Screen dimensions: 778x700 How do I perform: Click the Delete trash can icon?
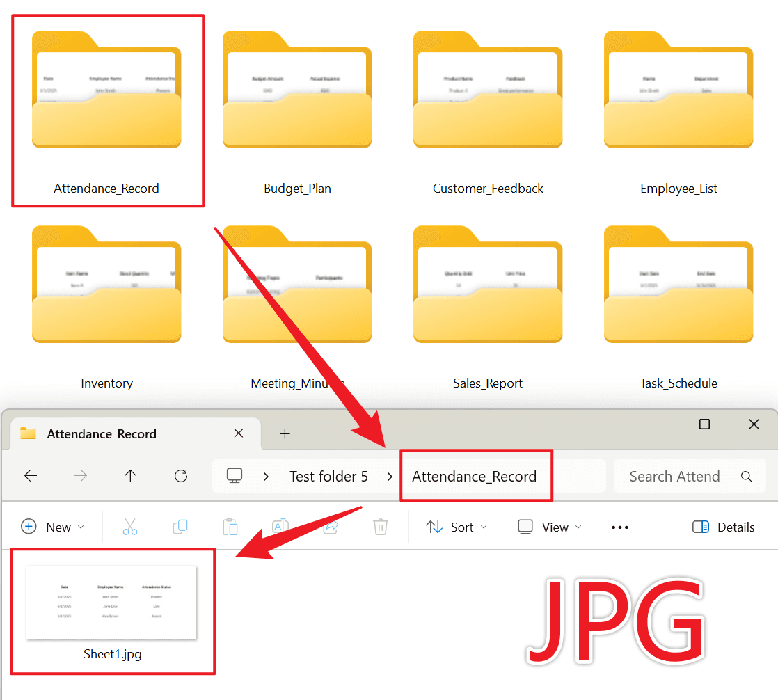(x=381, y=527)
